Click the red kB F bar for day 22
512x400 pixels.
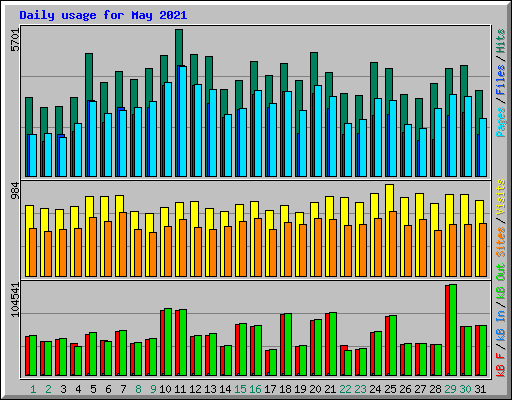coord(343,360)
